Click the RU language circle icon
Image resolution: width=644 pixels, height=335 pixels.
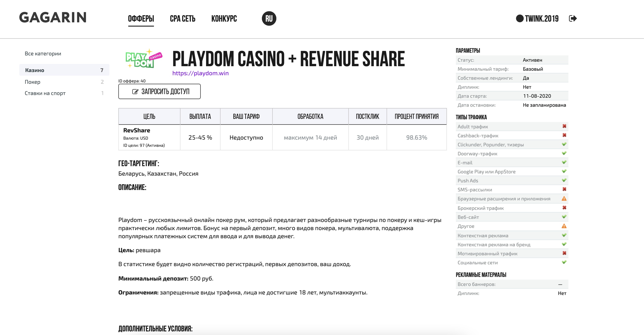coord(269,18)
